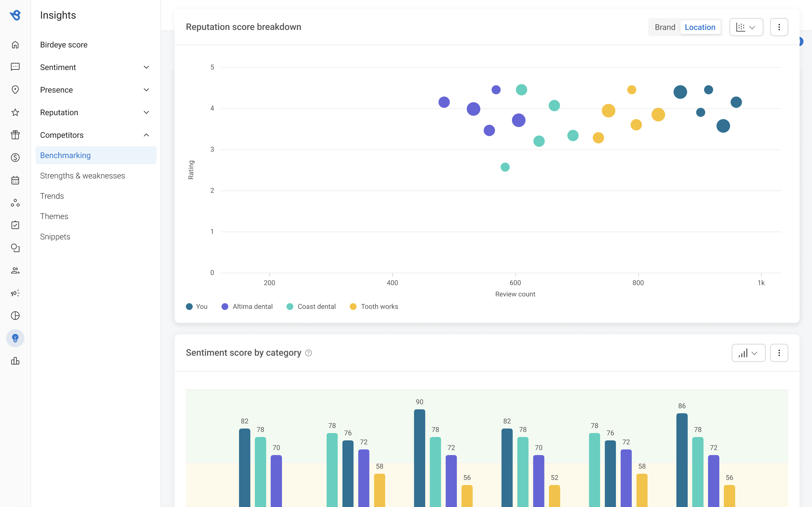This screenshot has width=812, height=507.
Task: Open the Inbox messages icon
Action: [15, 67]
